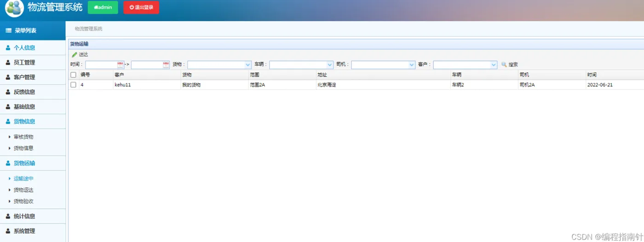The height and width of the screenshot is (242, 644).
Task: Open the 客户 filter dropdown
Action: tap(494, 65)
